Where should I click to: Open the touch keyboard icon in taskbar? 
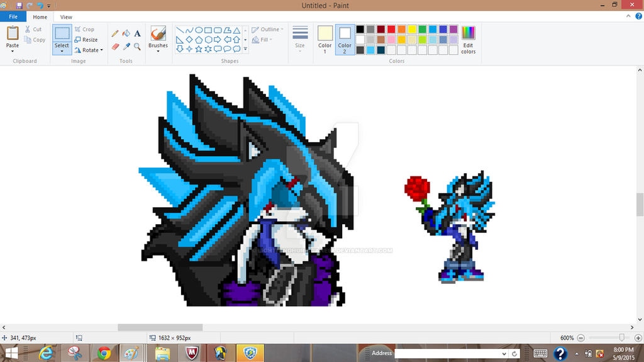click(540, 353)
